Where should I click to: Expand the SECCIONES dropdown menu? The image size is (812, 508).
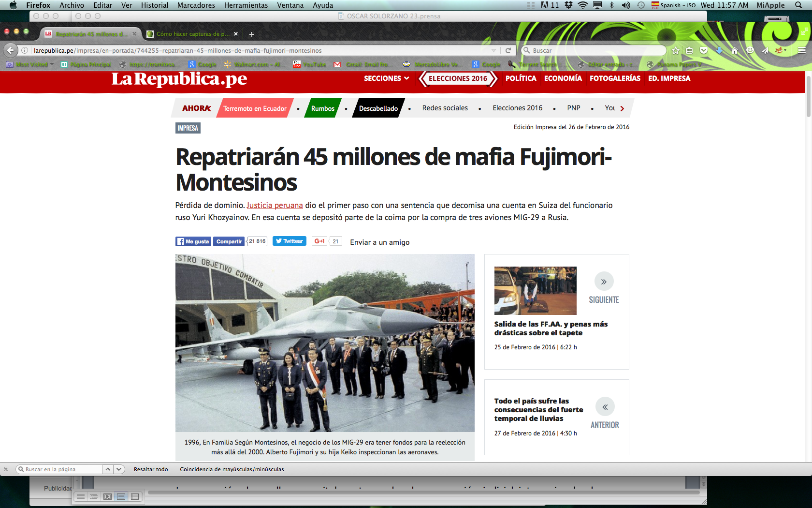[x=386, y=78]
